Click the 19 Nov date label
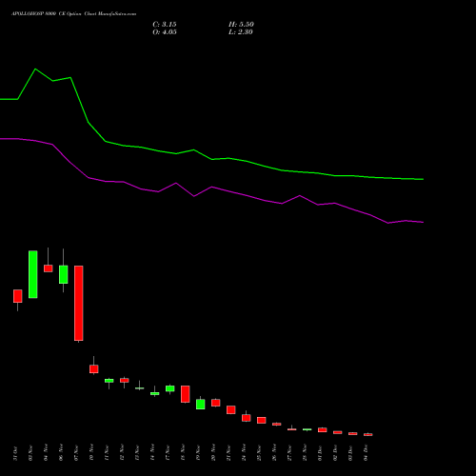The width and height of the screenshot is (476, 476). [198, 453]
